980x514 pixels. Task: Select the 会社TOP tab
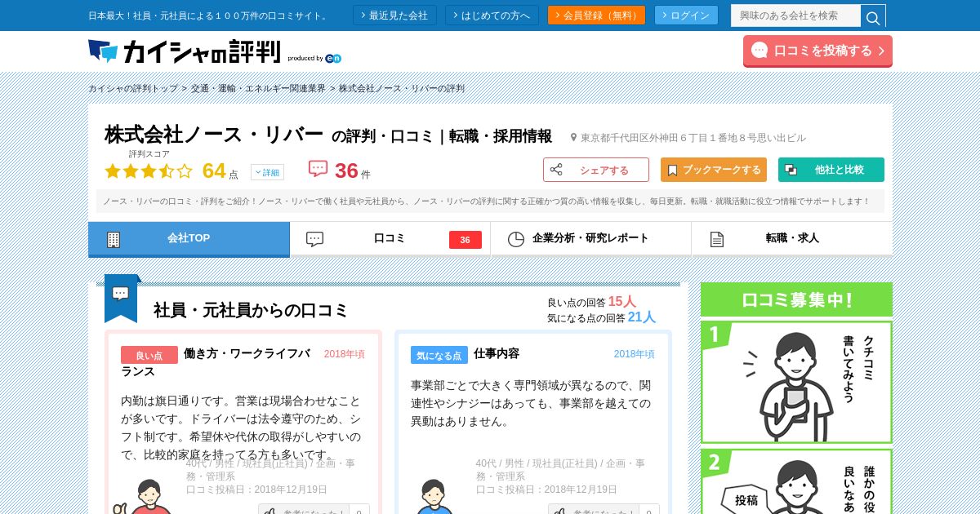point(189,239)
